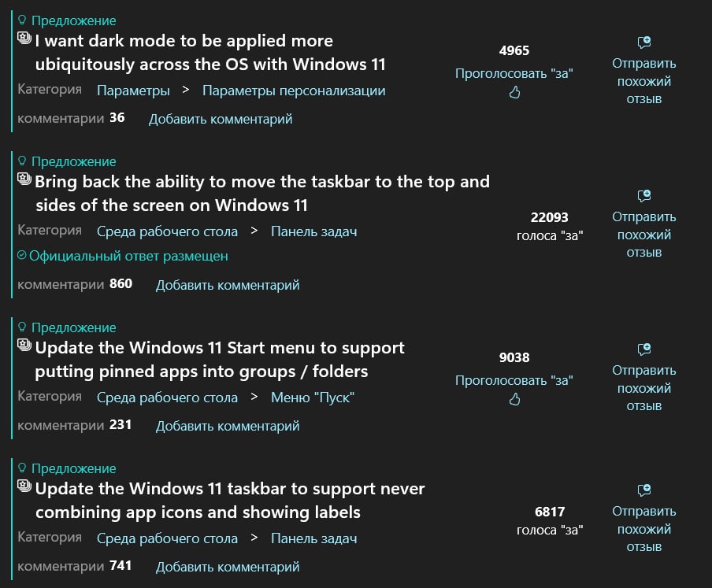Click the vote count 4965
712x588 pixels.
click(x=514, y=50)
